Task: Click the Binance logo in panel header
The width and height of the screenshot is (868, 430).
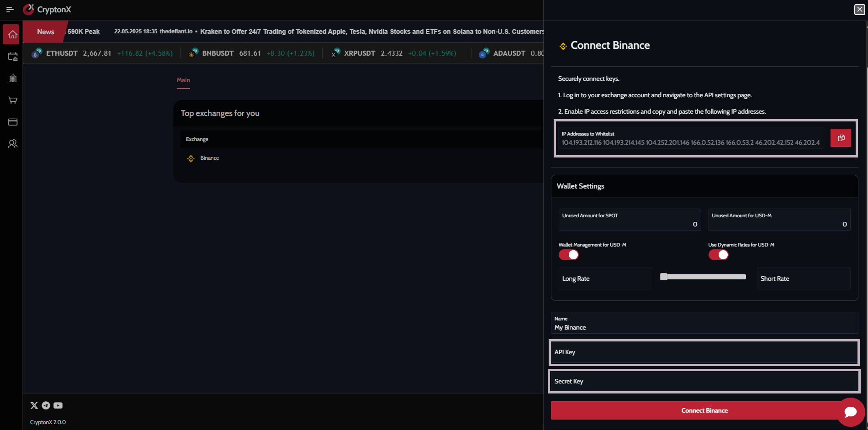Action: point(563,46)
